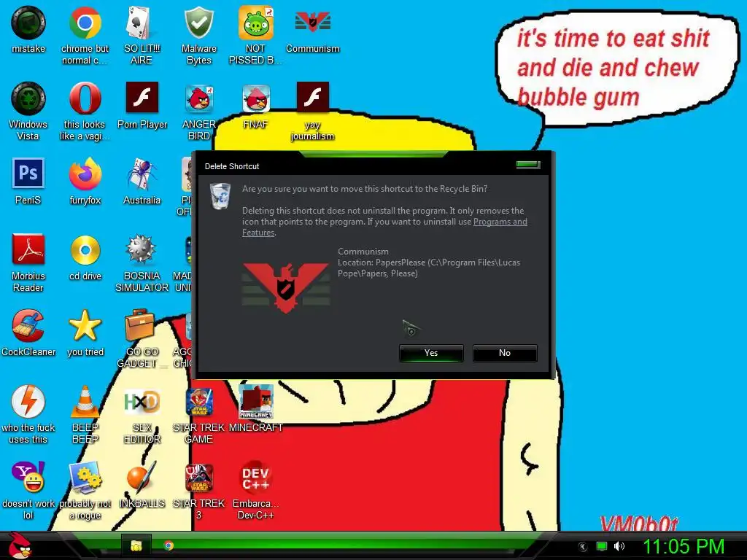
Task: Open the 'chrome but normal' Chrome icon
Action: [x=85, y=23]
